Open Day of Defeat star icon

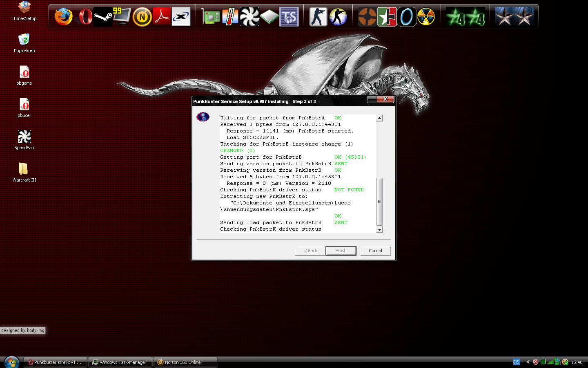[x=387, y=17]
